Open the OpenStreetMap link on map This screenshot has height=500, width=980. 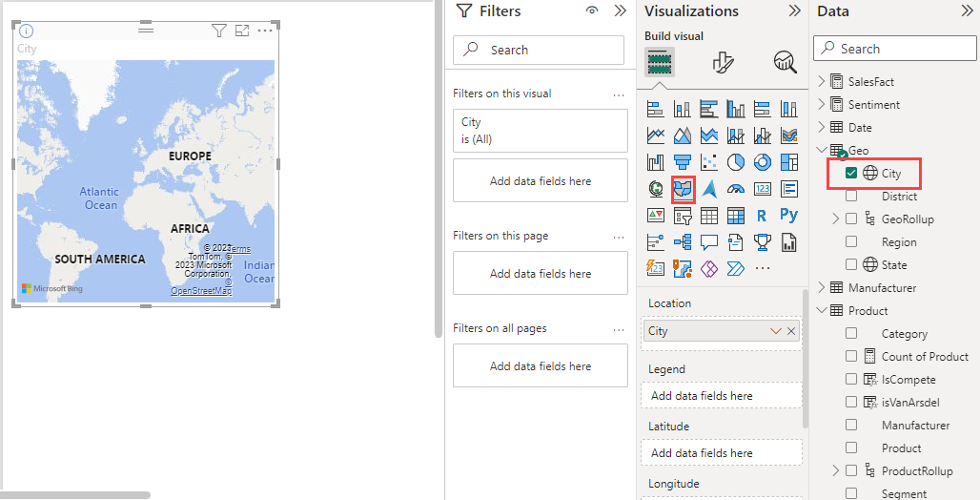202,291
